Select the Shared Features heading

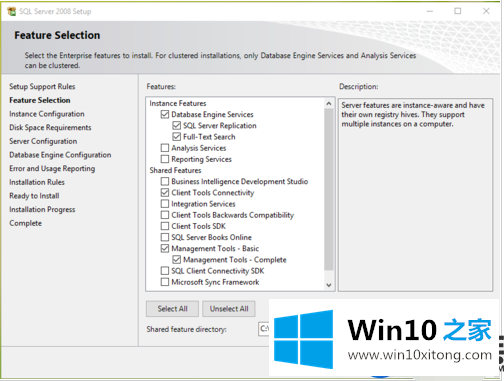click(x=175, y=170)
